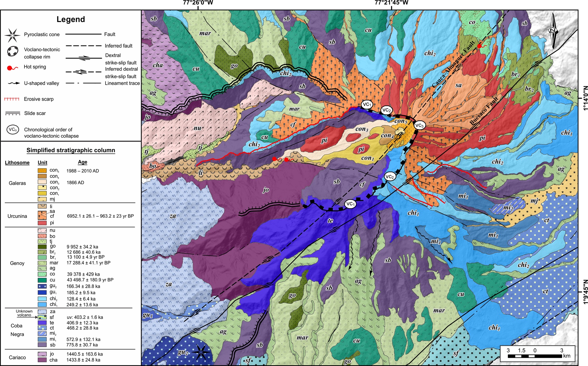Select the U-shaped valley legend symbol
The image size is (588, 366).
tap(14, 83)
